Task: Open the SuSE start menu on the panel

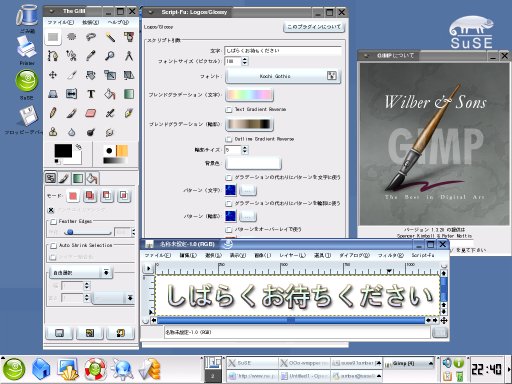Action: point(14,369)
